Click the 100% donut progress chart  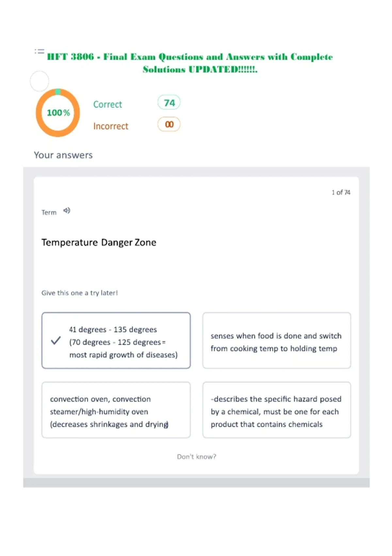click(x=58, y=113)
